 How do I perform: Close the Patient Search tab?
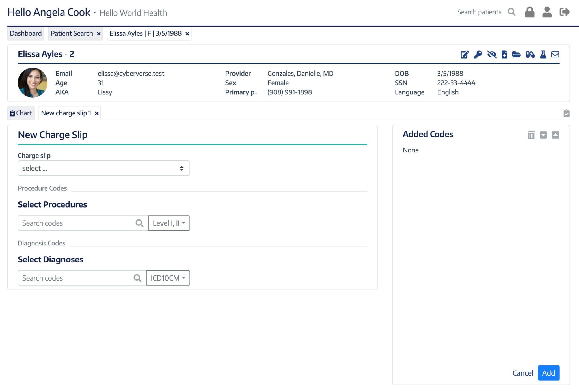tap(99, 34)
